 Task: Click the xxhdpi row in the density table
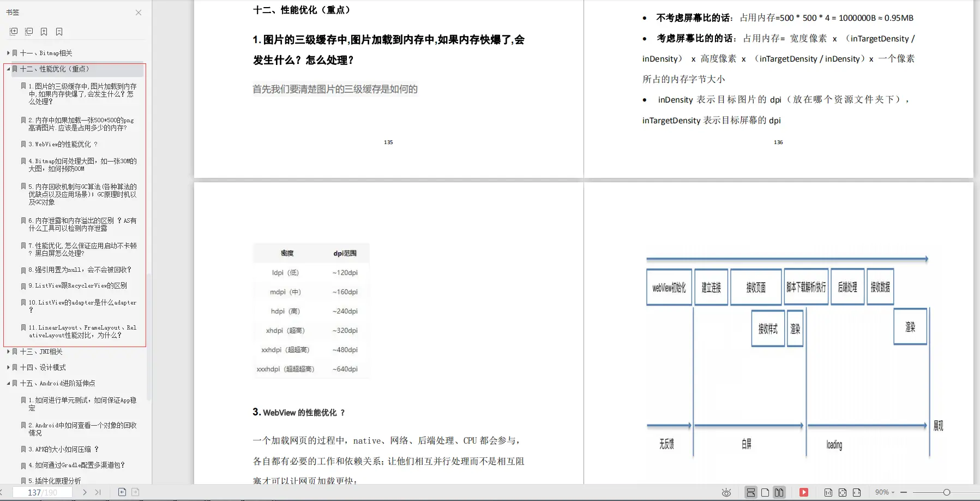point(311,350)
